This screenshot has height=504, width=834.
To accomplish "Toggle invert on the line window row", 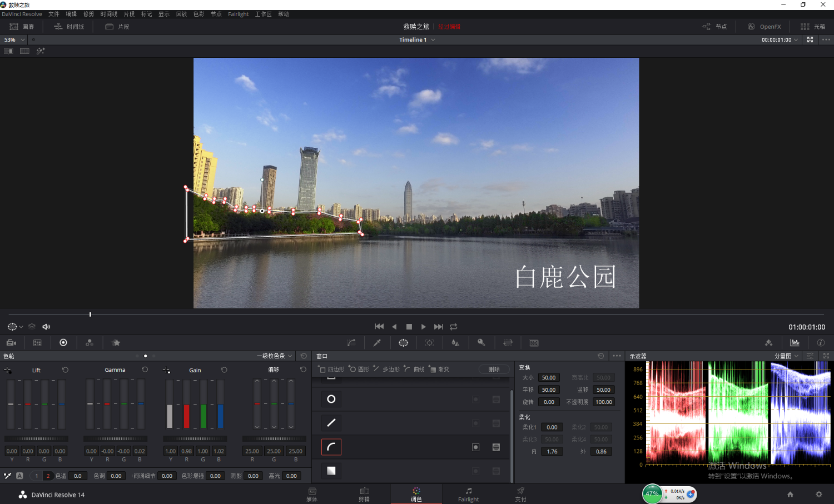I will 475,423.
